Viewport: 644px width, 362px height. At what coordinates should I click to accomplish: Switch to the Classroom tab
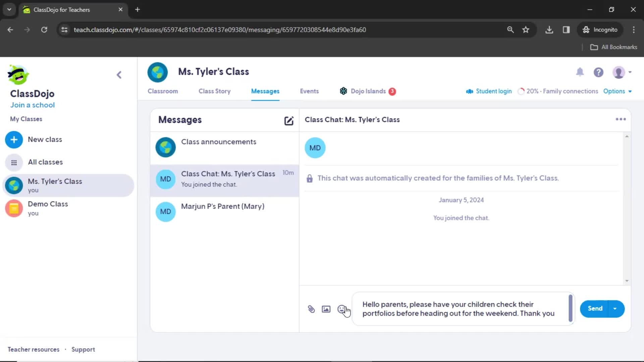163,91
